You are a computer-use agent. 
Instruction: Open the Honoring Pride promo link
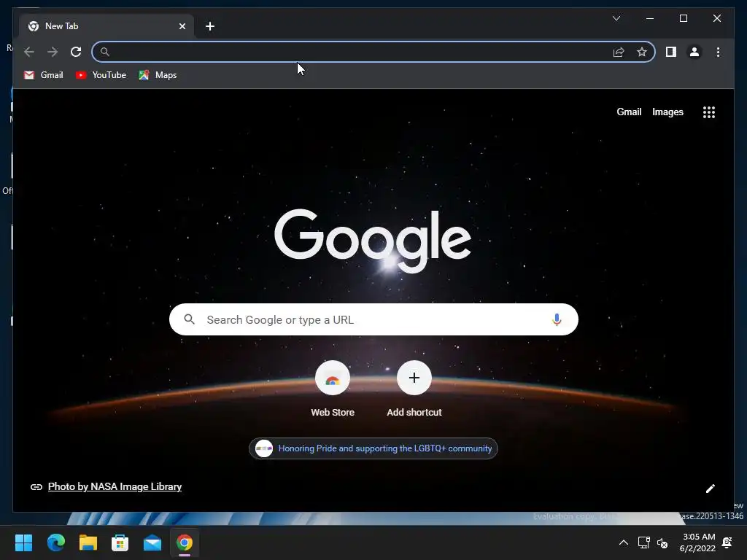pyautogui.click(x=373, y=448)
